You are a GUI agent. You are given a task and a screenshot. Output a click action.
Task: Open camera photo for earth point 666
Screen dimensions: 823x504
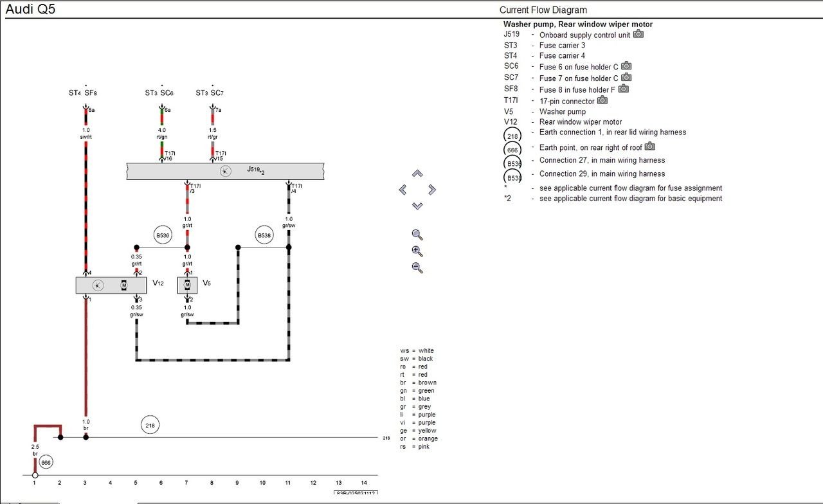click(x=650, y=147)
